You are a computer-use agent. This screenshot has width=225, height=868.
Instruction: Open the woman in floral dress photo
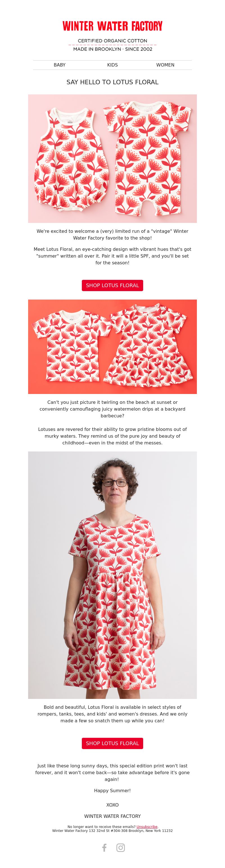point(112,575)
